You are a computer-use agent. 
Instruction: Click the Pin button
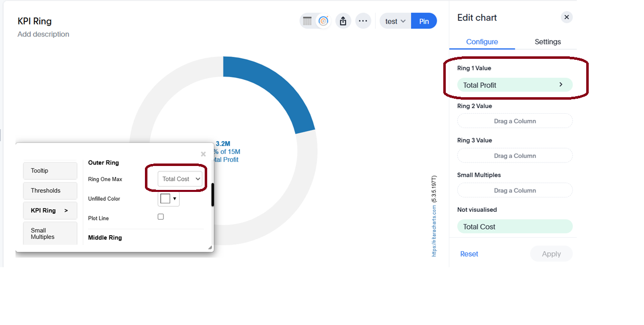point(424,21)
